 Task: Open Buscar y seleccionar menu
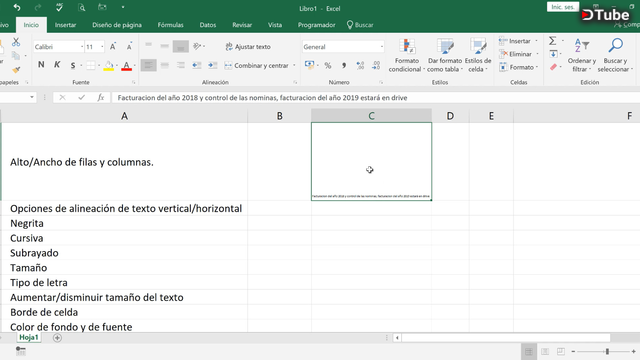[x=615, y=55]
